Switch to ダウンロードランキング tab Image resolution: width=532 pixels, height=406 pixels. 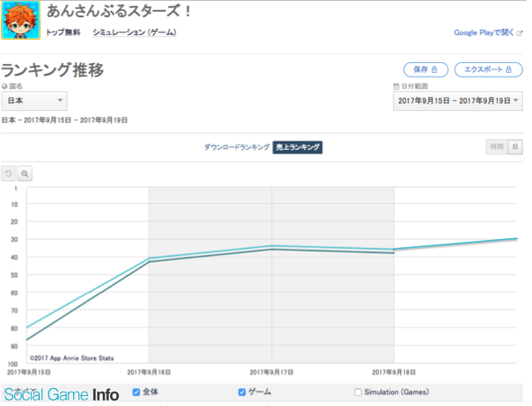click(236, 147)
